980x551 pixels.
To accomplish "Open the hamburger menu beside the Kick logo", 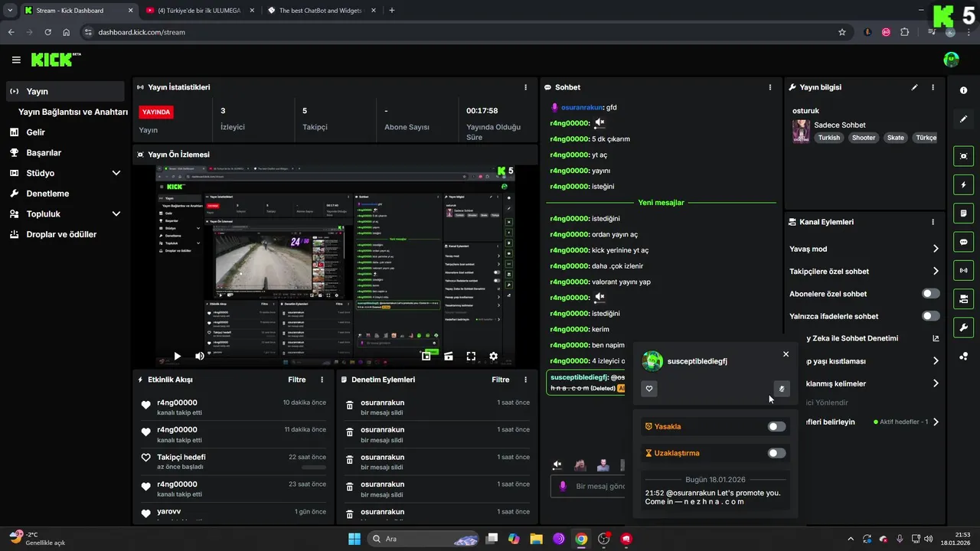I will (x=16, y=60).
